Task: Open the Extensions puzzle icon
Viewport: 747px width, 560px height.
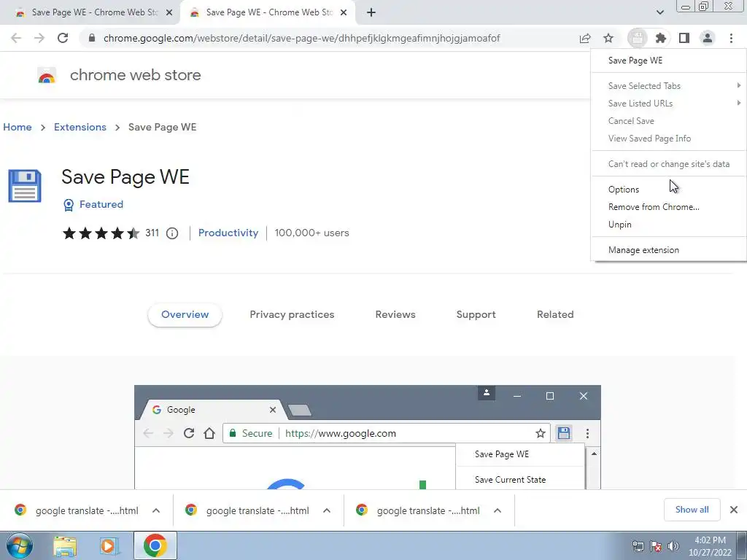Action: [x=660, y=38]
